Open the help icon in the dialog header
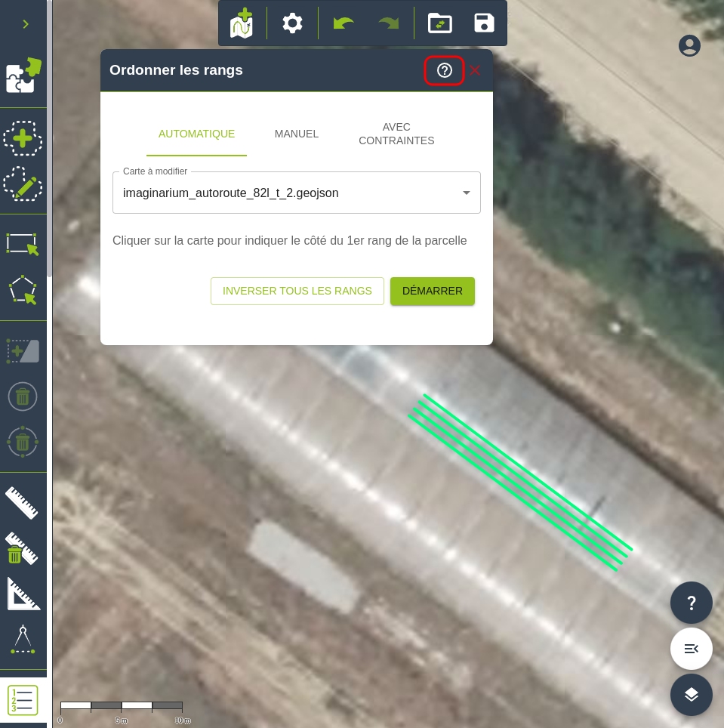The height and width of the screenshot is (728, 724). pos(444,70)
